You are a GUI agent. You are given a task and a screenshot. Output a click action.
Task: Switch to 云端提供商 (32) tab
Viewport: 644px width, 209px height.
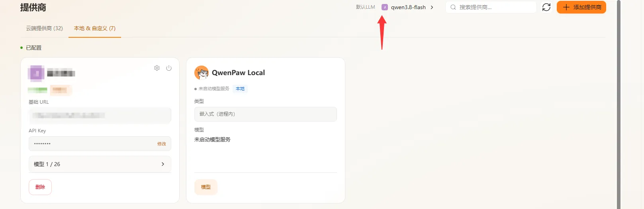[44, 28]
